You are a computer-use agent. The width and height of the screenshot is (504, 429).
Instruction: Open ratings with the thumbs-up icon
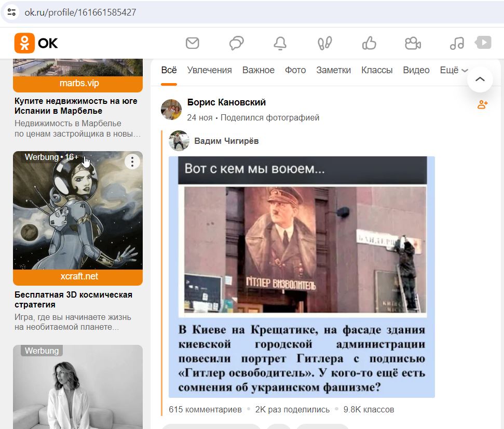(369, 43)
